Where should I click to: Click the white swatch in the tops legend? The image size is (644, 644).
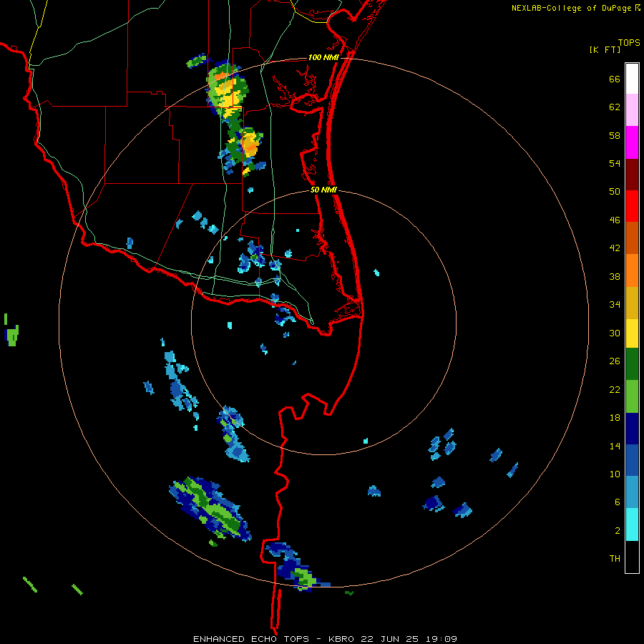[632, 79]
